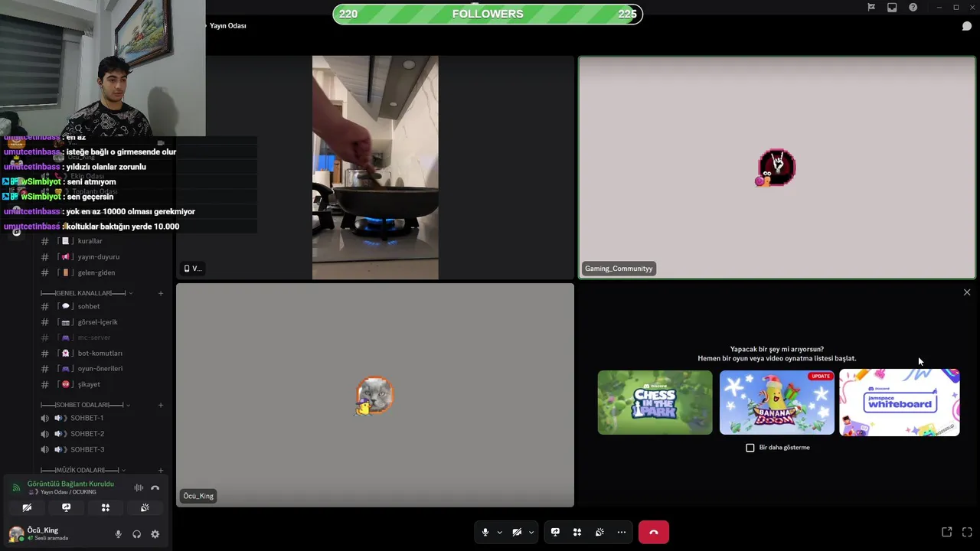Toggle noise suppression waveform icon

[x=139, y=487]
